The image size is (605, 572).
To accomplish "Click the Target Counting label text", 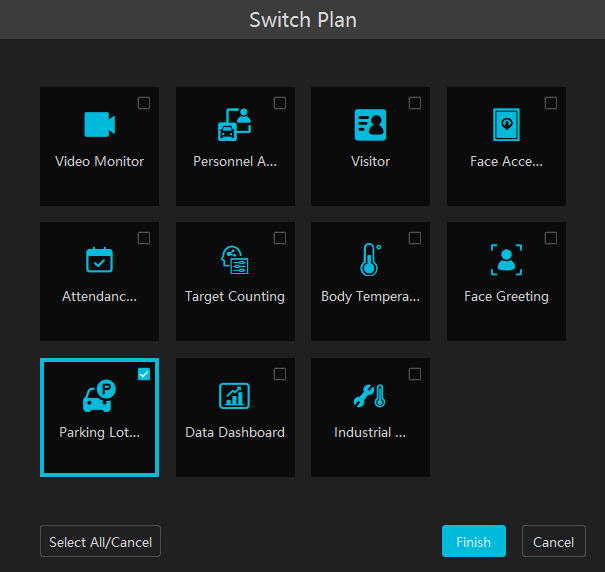I will 235,297.
